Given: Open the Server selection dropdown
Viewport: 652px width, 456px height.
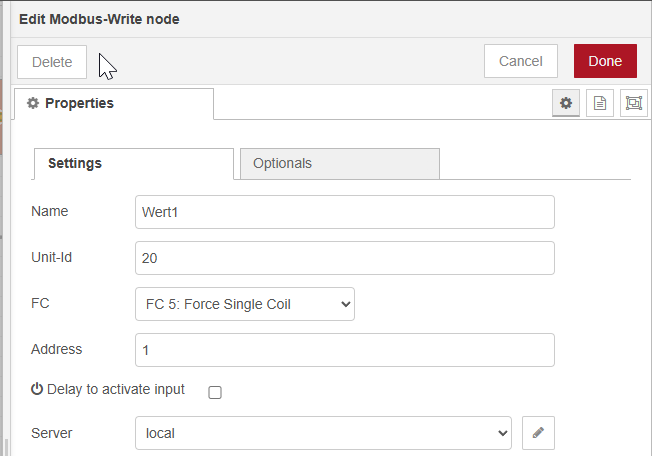Looking at the screenshot, I should click(x=323, y=433).
